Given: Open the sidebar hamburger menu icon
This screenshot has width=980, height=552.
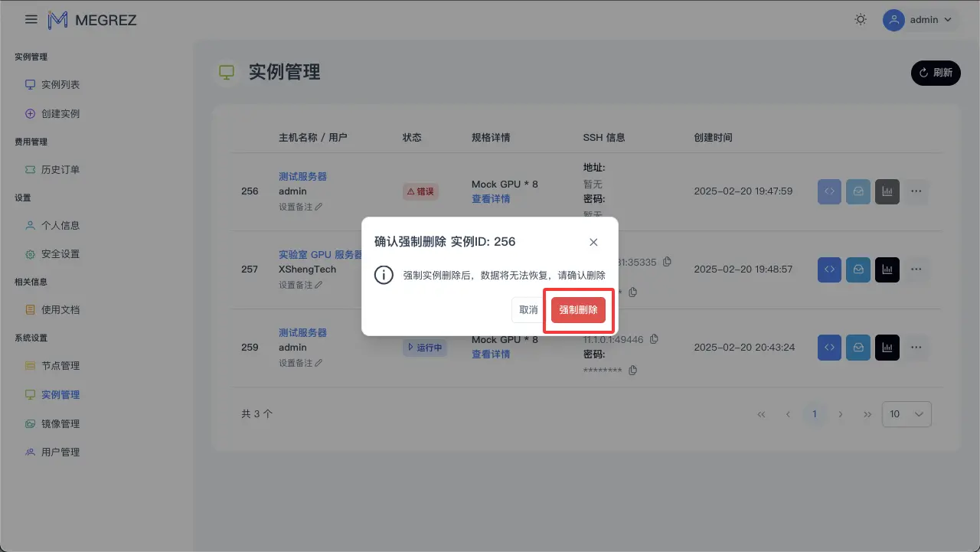Looking at the screenshot, I should [31, 19].
